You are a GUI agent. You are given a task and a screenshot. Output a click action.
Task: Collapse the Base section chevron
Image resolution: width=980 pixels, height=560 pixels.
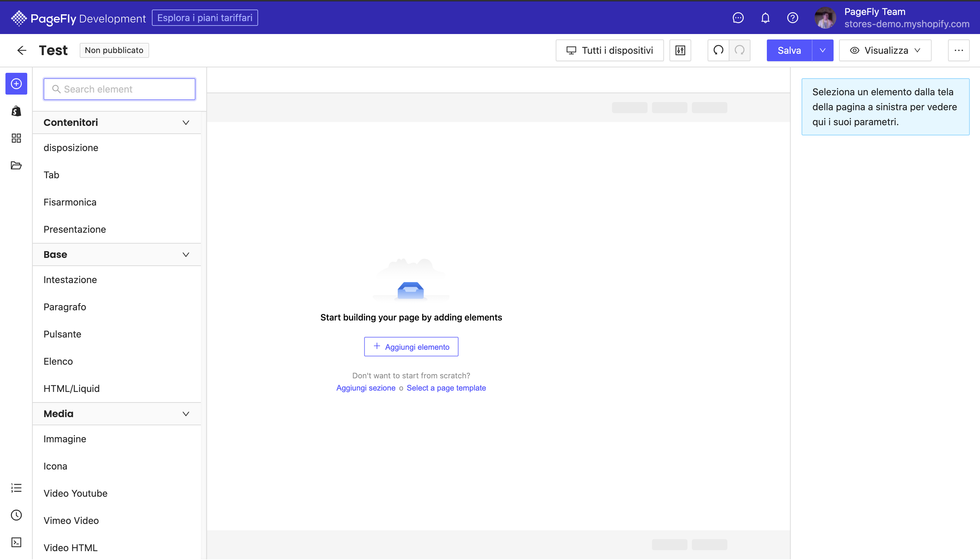tap(186, 254)
